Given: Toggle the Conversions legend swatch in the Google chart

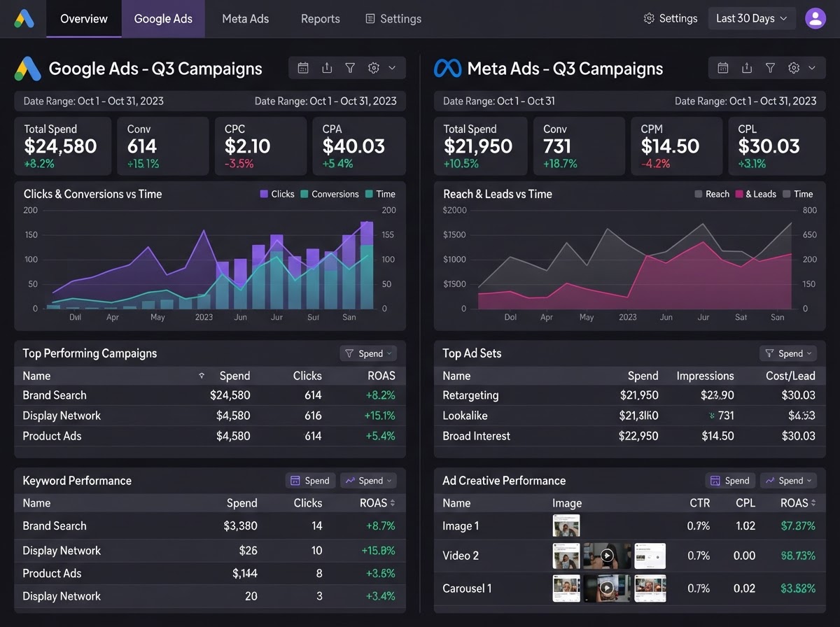Looking at the screenshot, I should pyautogui.click(x=304, y=194).
